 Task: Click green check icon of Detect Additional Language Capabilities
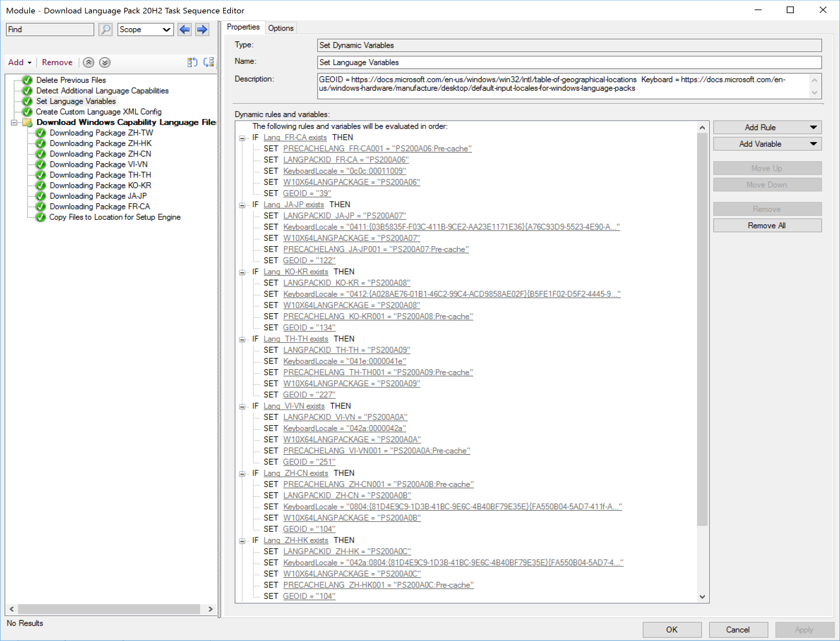27,91
